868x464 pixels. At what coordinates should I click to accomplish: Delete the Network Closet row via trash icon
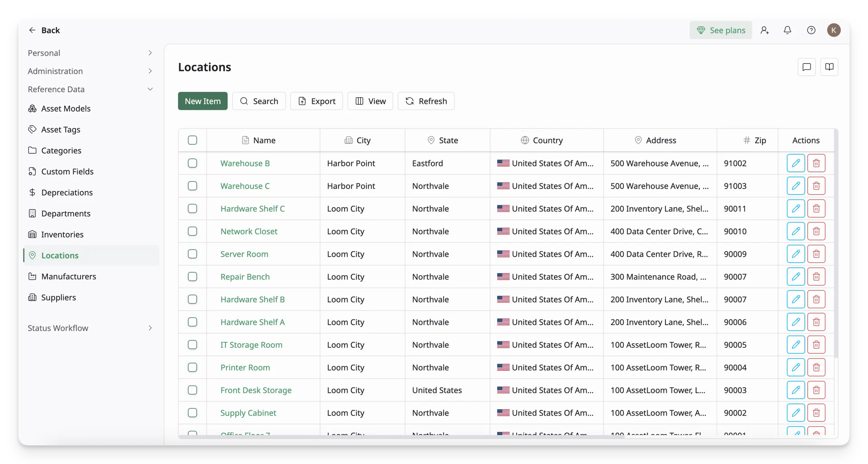click(x=816, y=231)
